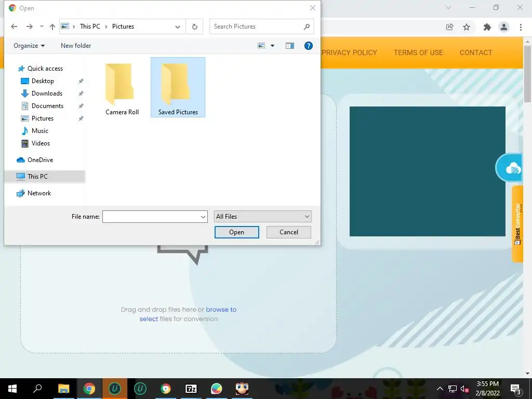The width and height of the screenshot is (532, 399).
Task: Open Chrome profile avatar
Action: [x=504, y=27]
